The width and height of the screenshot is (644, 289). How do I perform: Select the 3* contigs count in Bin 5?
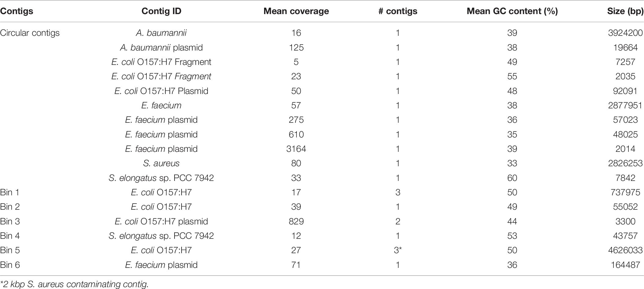pos(398,250)
